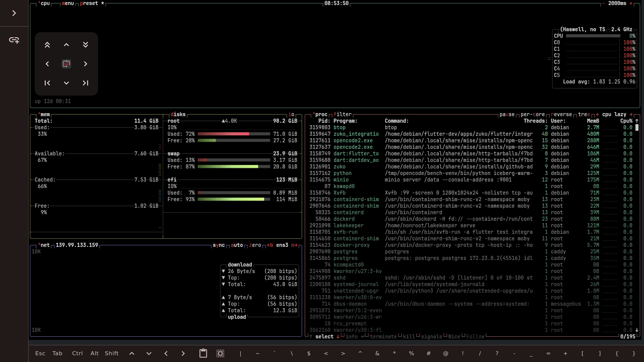The height and width of the screenshot is (362, 644).
Task: Click the down arrow key in bottom key bar
Action: [x=149, y=353]
